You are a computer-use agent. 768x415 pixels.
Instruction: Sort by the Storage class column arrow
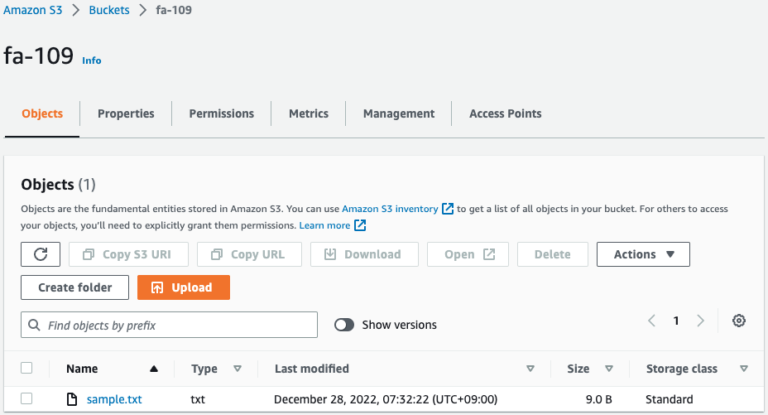pyautogui.click(x=743, y=369)
